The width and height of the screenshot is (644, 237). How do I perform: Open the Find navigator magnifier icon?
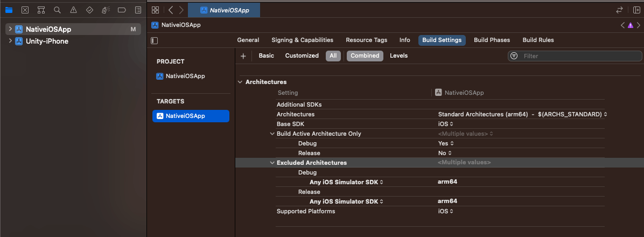[x=58, y=10]
